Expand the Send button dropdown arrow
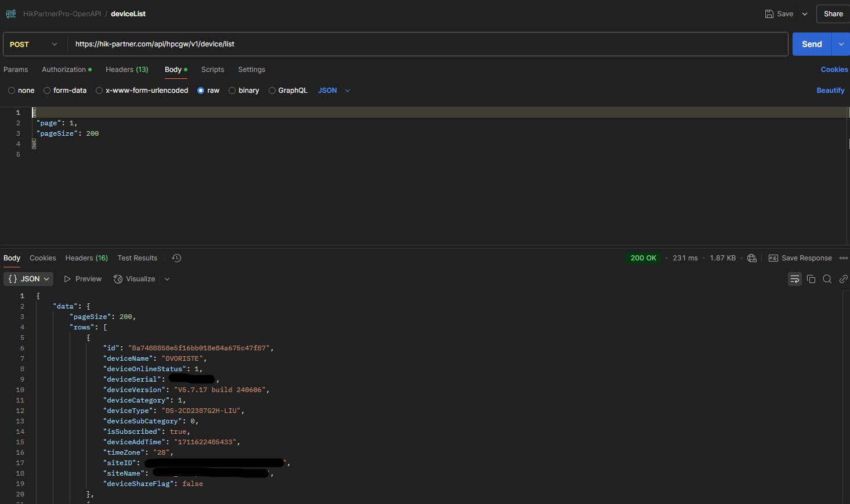 coord(841,43)
